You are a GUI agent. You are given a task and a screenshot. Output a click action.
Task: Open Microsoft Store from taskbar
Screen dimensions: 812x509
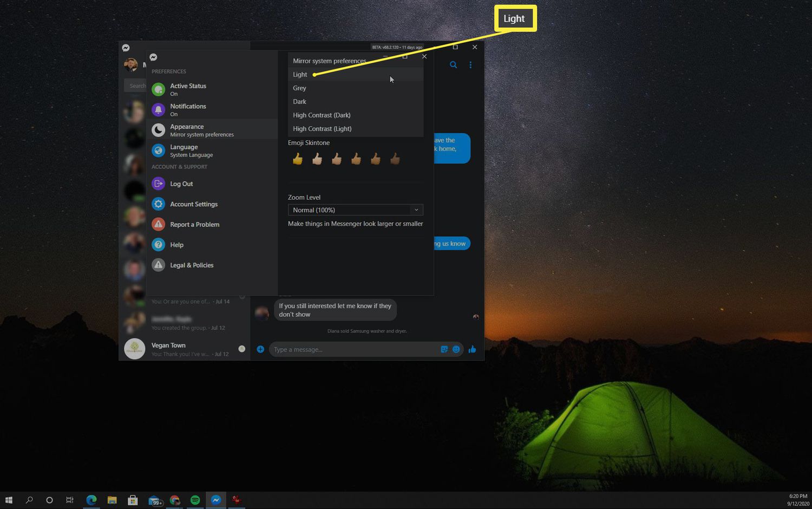tap(133, 500)
